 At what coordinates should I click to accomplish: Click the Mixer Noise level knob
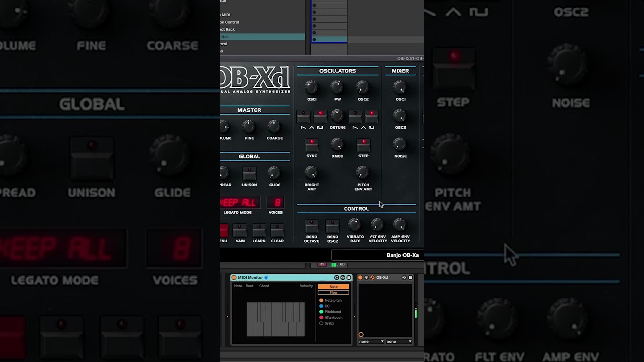[x=400, y=145]
